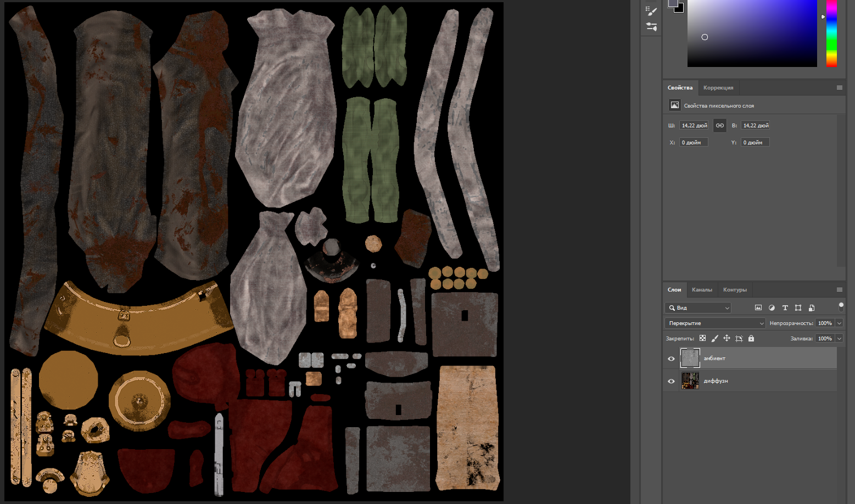855x504 pixels.
Task: Filter layers by pixel layers icon
Action: point(758,308)
